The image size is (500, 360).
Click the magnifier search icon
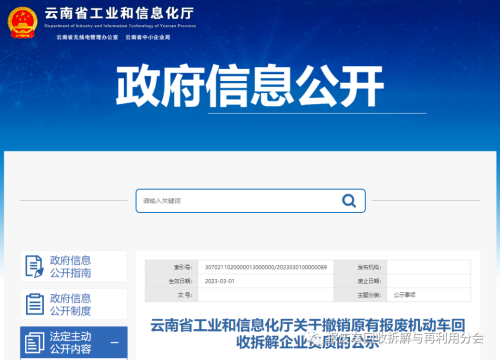[x=349, y=201]
